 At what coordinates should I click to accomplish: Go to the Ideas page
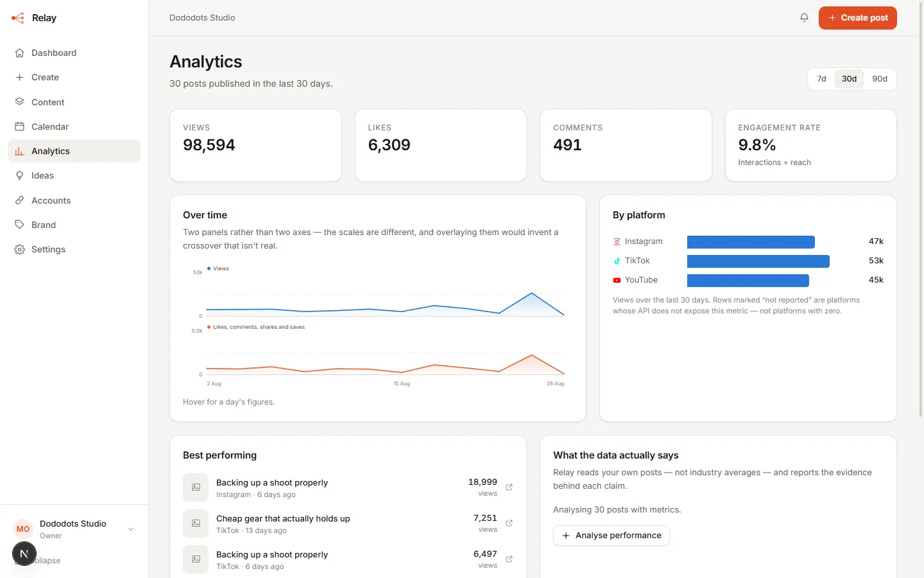(74, 176)
